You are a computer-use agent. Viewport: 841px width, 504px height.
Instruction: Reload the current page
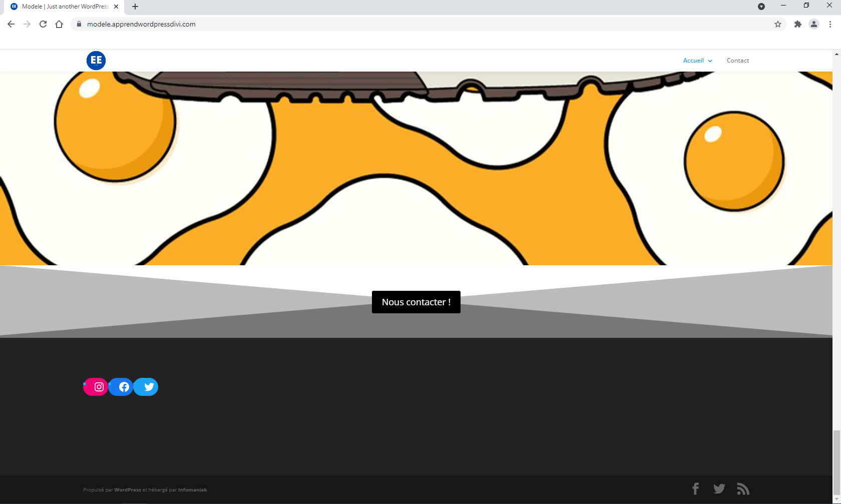(43, 24)
